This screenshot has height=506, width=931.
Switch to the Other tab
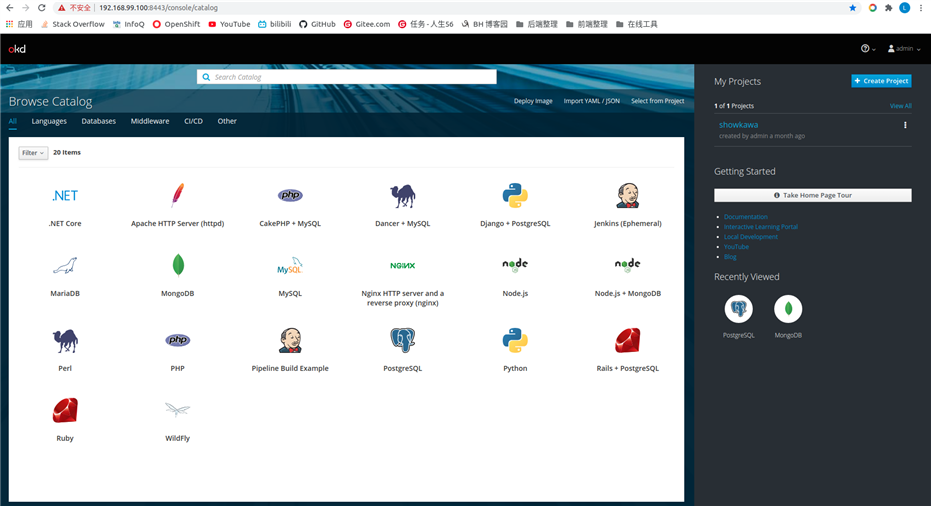pyautogui.click(x=227, y=121)
